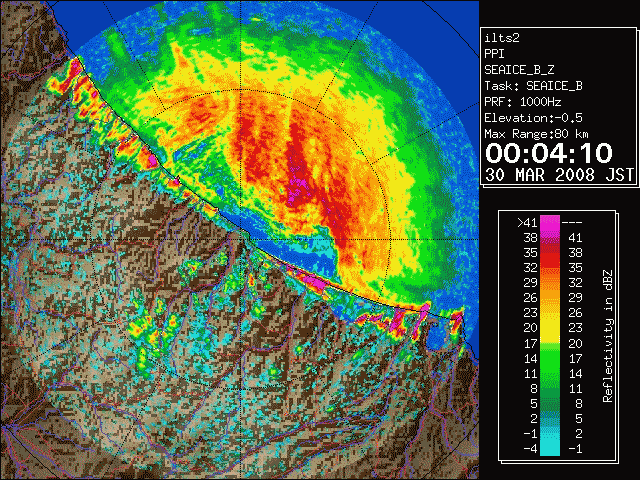Click the orange 29 dBZ legend swatch

click(x=550, y=284)
